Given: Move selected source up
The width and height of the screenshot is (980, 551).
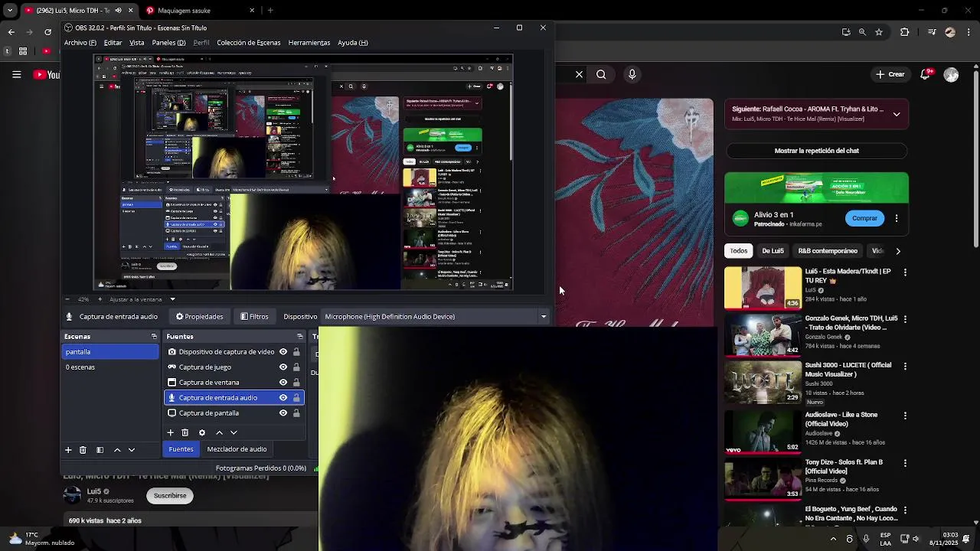Looking at the screenshot, I should click(x=219, y=432).
